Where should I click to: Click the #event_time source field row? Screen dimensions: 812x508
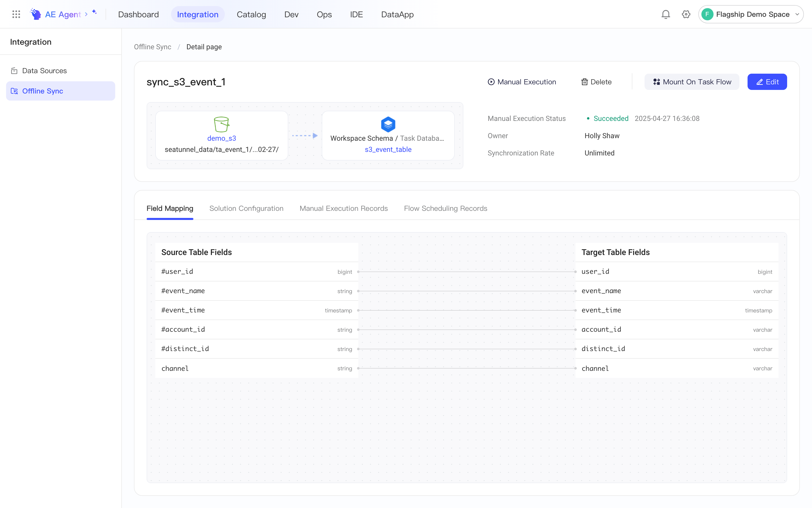point(257,310)
